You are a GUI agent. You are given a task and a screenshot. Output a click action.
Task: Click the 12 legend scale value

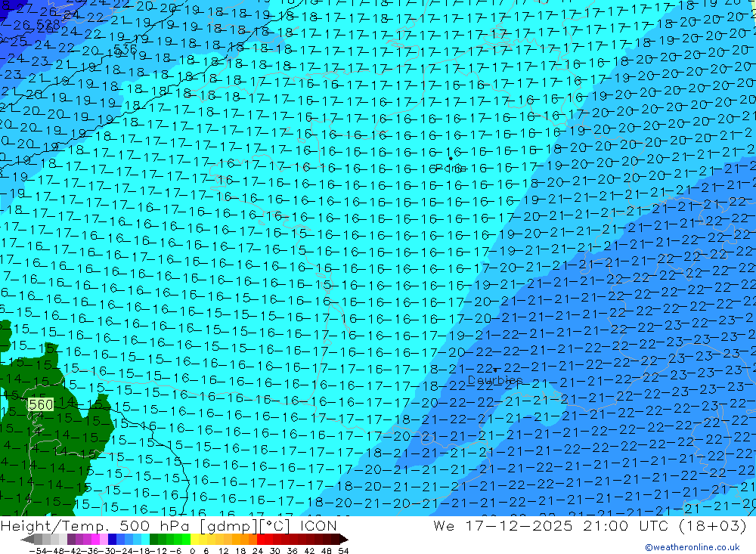[224, 551]
